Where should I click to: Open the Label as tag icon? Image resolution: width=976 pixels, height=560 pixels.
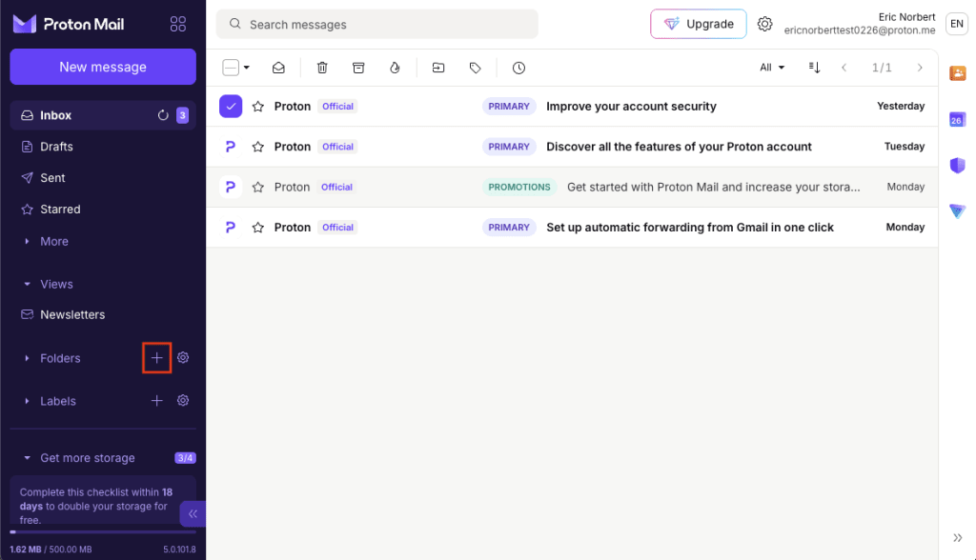(475, 68)
